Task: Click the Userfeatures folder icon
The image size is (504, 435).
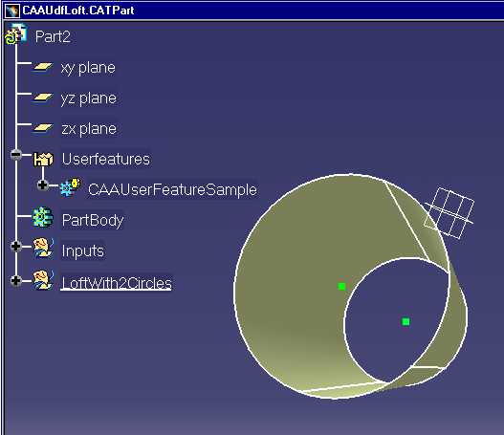Action: coord(43,159)
